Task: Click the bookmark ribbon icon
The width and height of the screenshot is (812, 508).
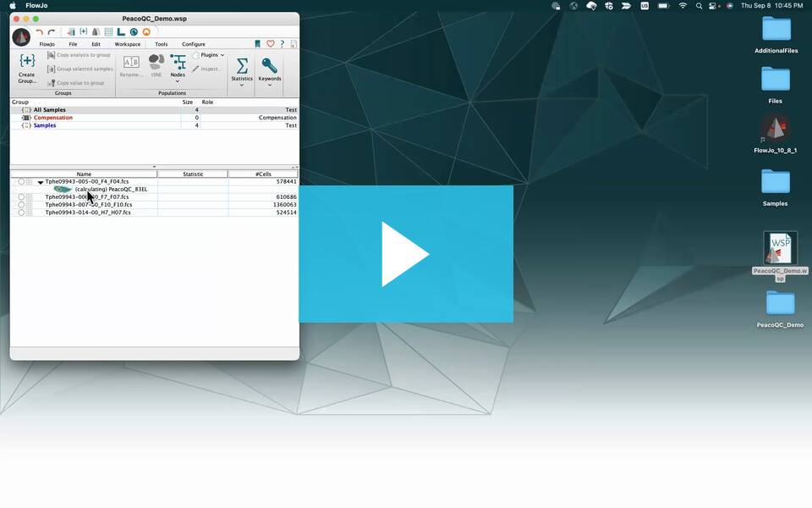Action: coord(257,44)
